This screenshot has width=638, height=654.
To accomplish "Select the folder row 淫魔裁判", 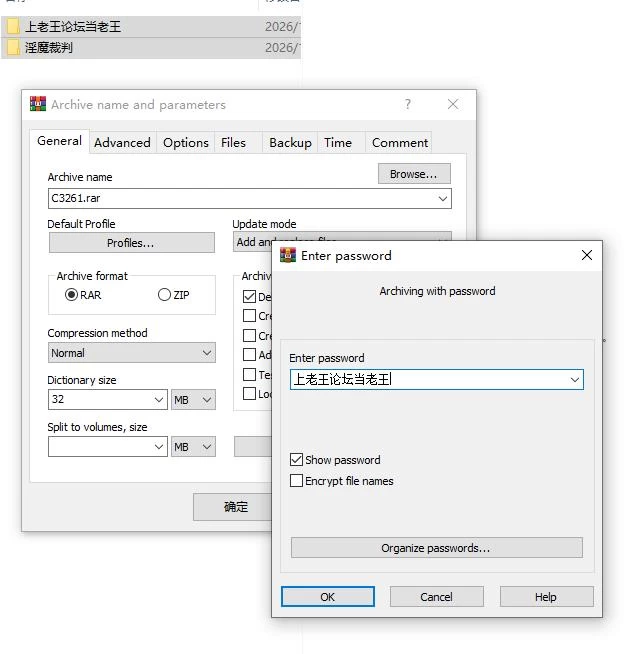I will click(x=151, y=48).
